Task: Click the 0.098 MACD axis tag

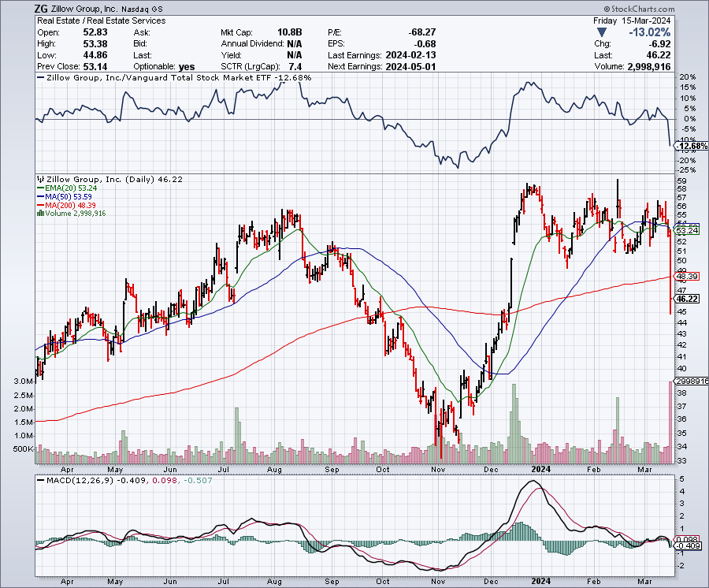Action: [687, 540]
